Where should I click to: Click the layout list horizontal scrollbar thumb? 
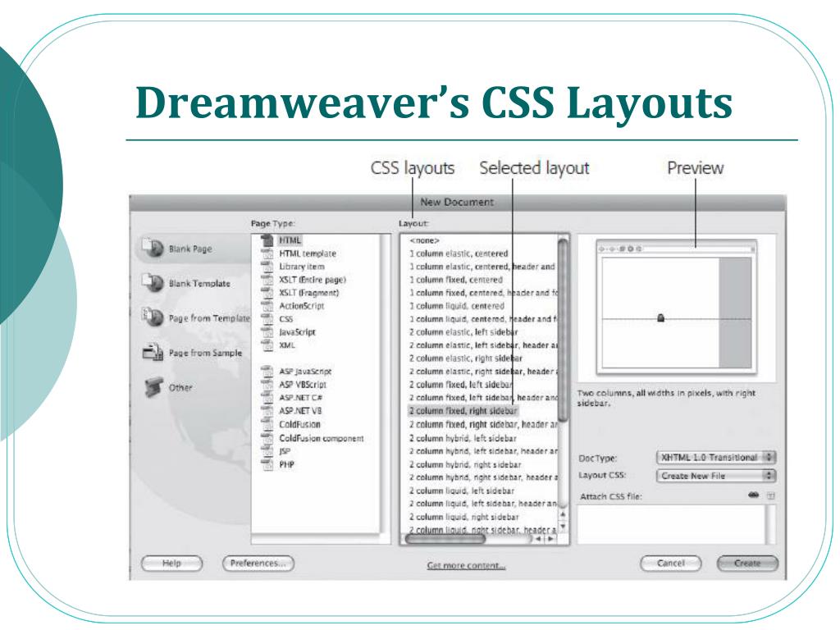pyautogui.click(x=445, y=539)
